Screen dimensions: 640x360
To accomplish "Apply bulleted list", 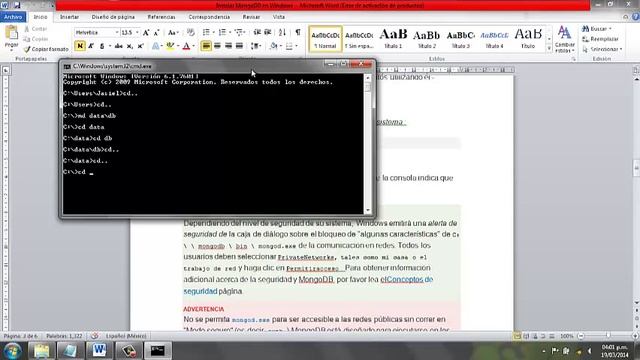I will (206, 32).
